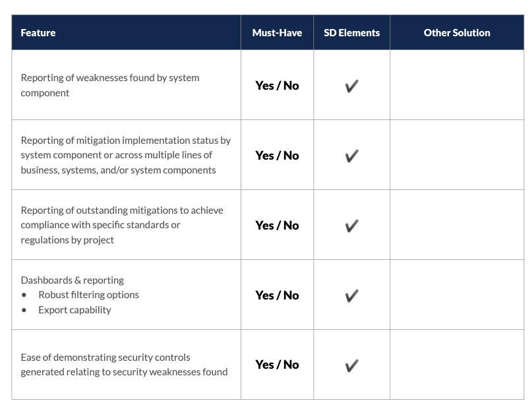Click checkmark for weaknesses by system component
The height and width of the screenshot is (407, 532).
(351, 86)
